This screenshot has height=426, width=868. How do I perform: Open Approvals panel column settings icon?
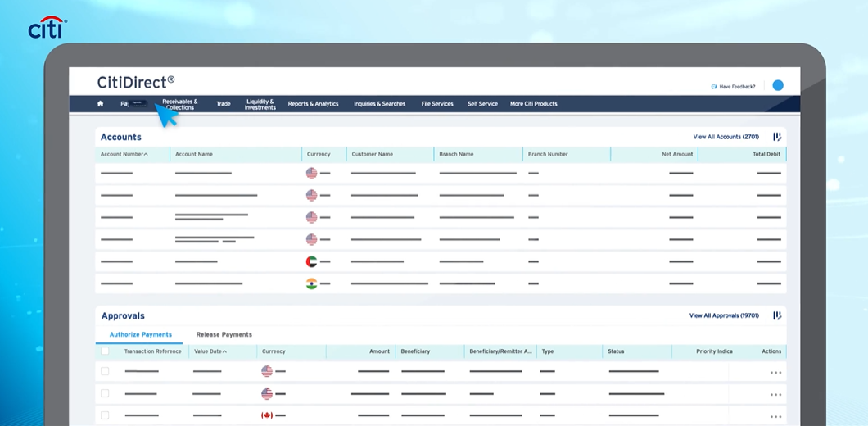(777, 315)
